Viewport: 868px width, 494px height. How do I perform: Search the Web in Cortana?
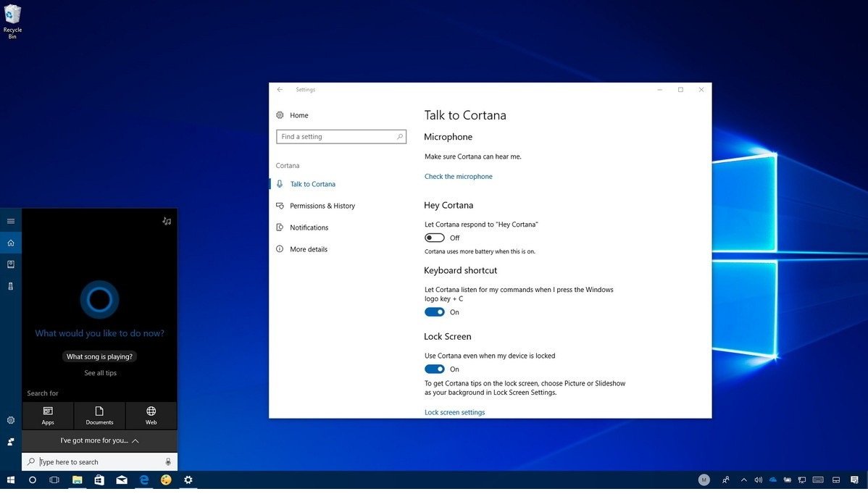tap(151, 416)
